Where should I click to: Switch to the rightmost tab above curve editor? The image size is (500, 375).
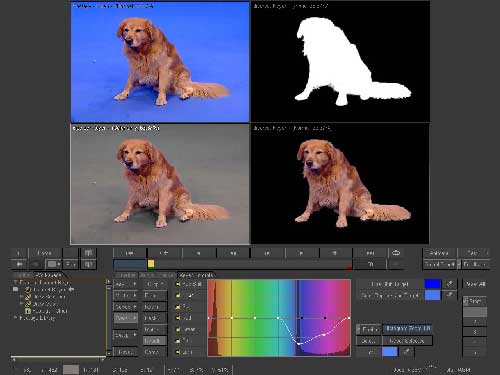[196, 275]
